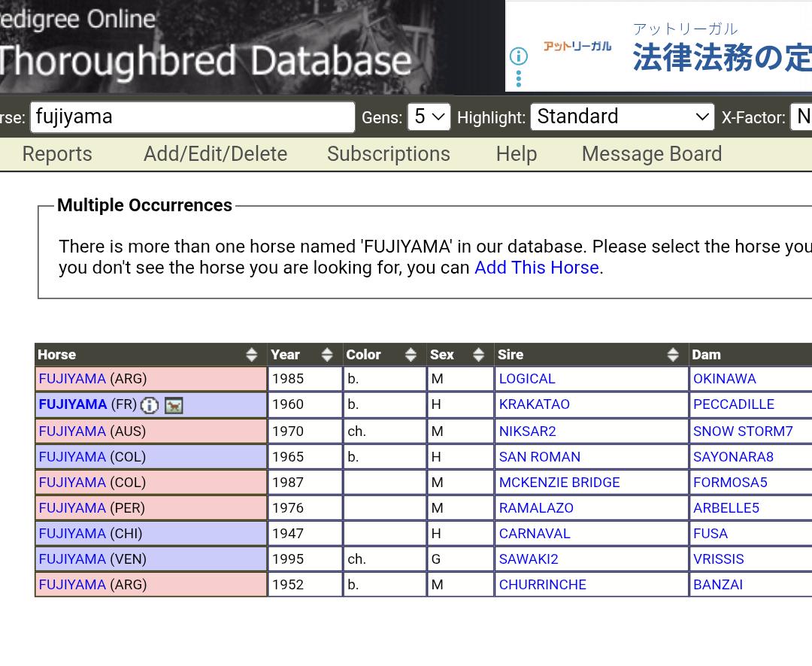Click the info icon beside FUJIYAMA (FR)
812x666 pixels.
pos(150,405)
